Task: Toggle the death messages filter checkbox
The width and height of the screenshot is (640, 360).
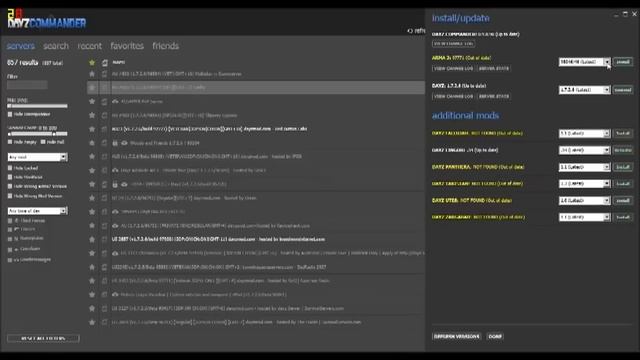Action: [10, 260]
